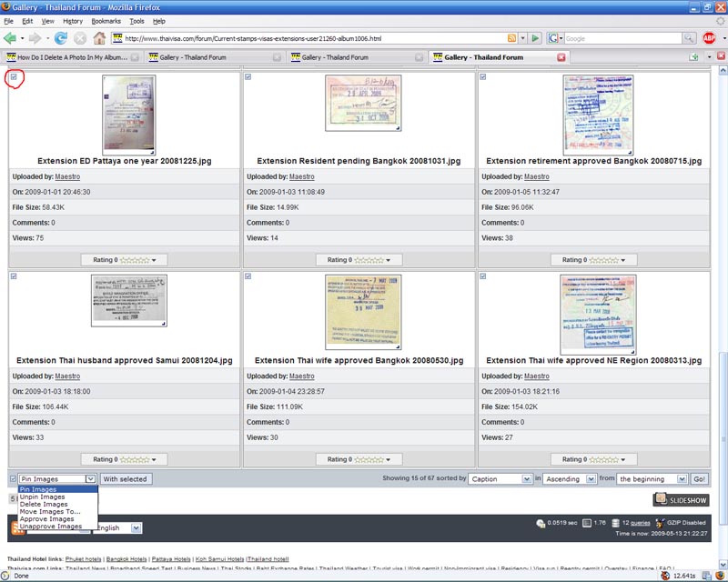728x582 pixels.
Task: Click the 1.76 server load icon
Action: click(587, 523)
